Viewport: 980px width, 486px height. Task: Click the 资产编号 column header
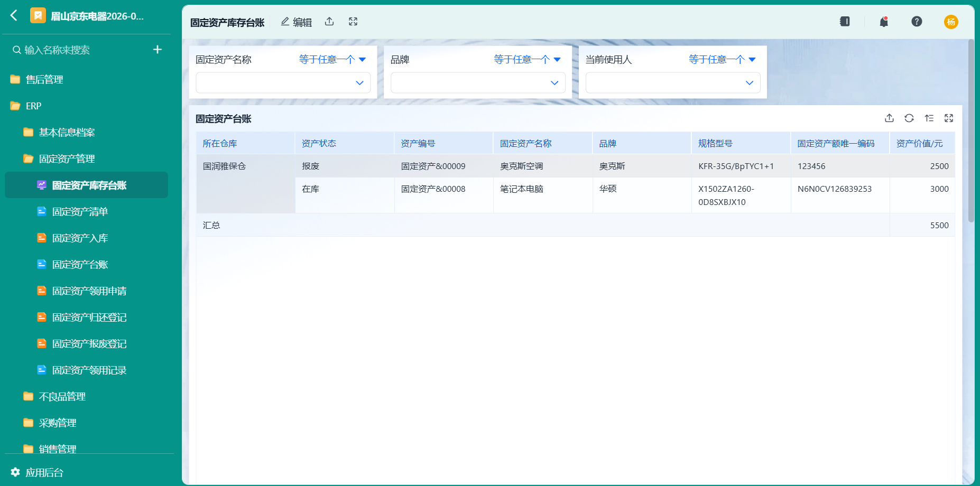(x=443, y=143)
